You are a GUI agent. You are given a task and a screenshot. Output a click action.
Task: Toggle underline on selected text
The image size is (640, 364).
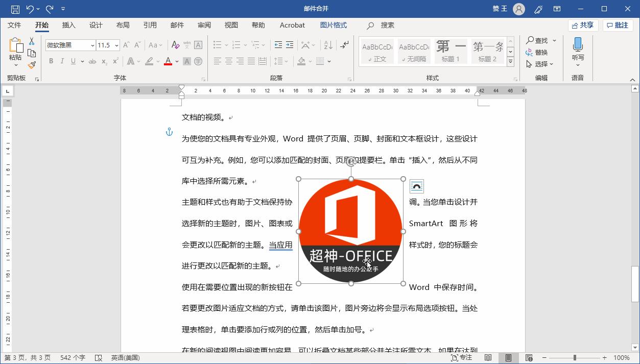(x=73, y=61)
